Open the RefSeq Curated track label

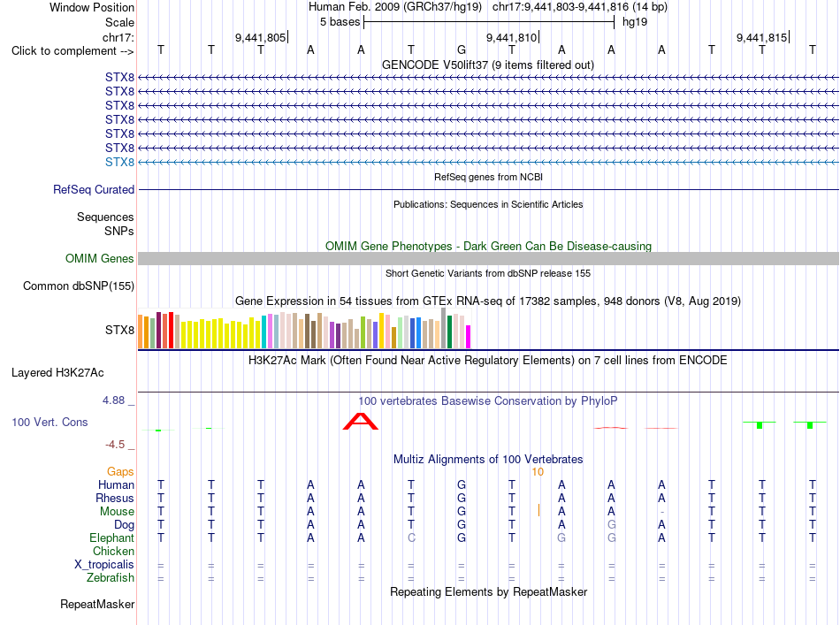point(94,189)
